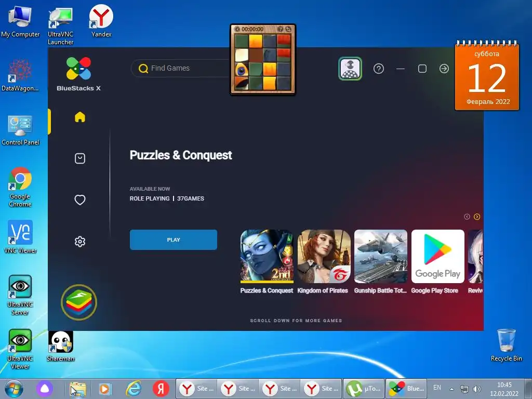Click the right-arrow circle icon in the BlueStacks title bar
The image size is (532, 399).
444,69
